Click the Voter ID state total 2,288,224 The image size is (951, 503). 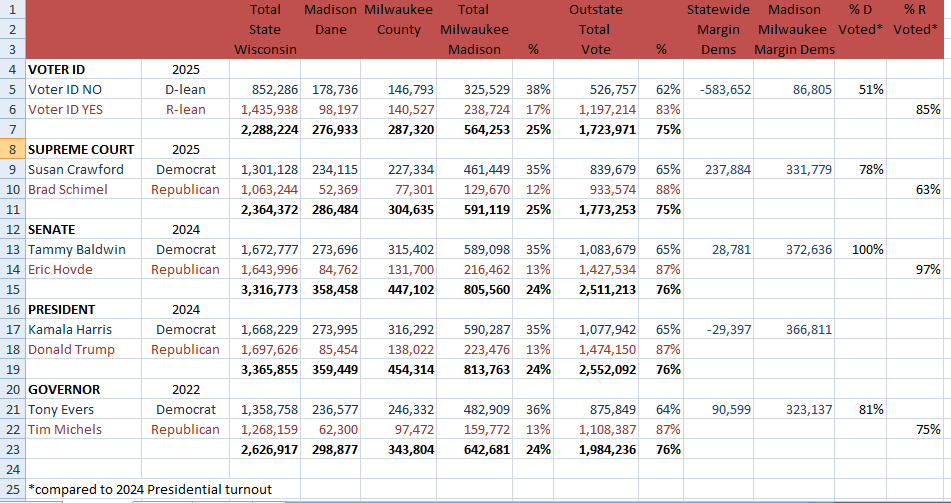tap(265, 129)
